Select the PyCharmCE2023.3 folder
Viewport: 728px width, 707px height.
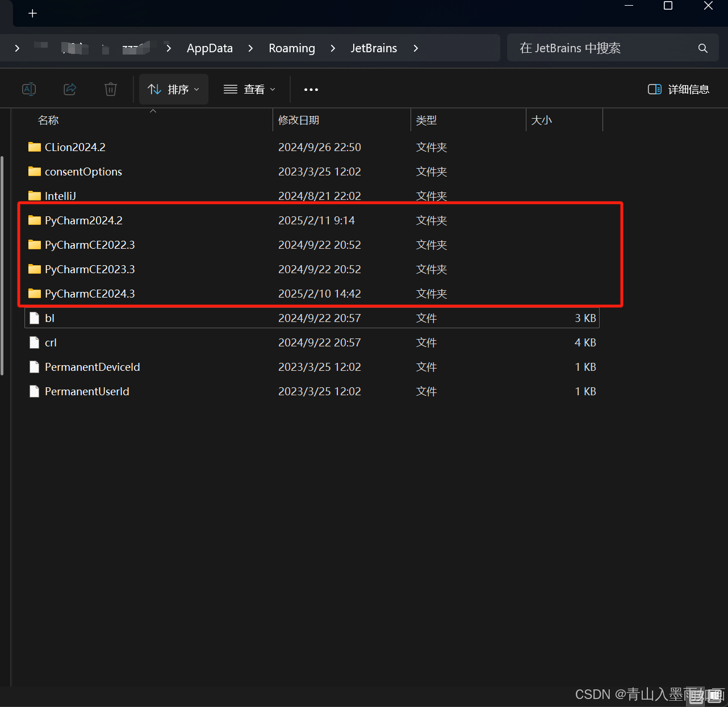pyautogui.click(x=312, y=269)
